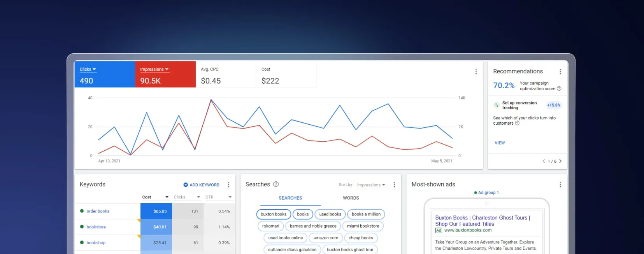Open the 'bookshop' keyword link
This screenshot has width=644, height=254.
click(x=96, y=243)
